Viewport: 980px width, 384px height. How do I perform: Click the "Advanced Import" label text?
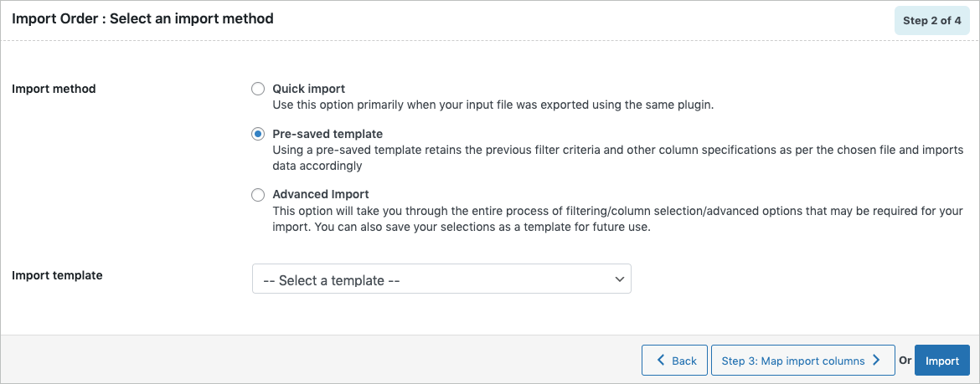[x=321, y=195]
